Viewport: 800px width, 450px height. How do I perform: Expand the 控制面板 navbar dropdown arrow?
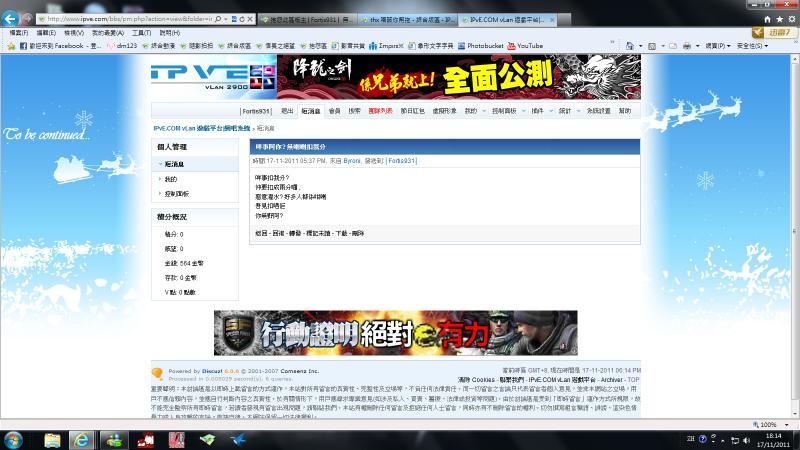pos(523,111)
